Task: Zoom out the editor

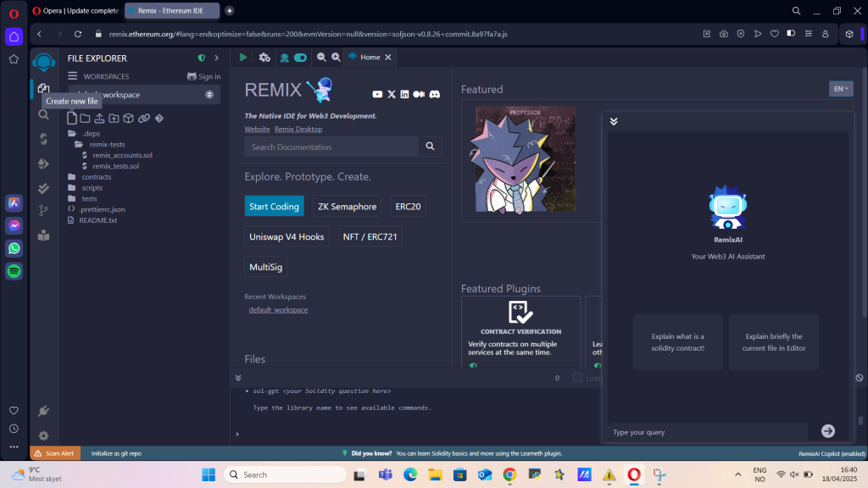Action: pyautogui.click(x=321, y=57)
